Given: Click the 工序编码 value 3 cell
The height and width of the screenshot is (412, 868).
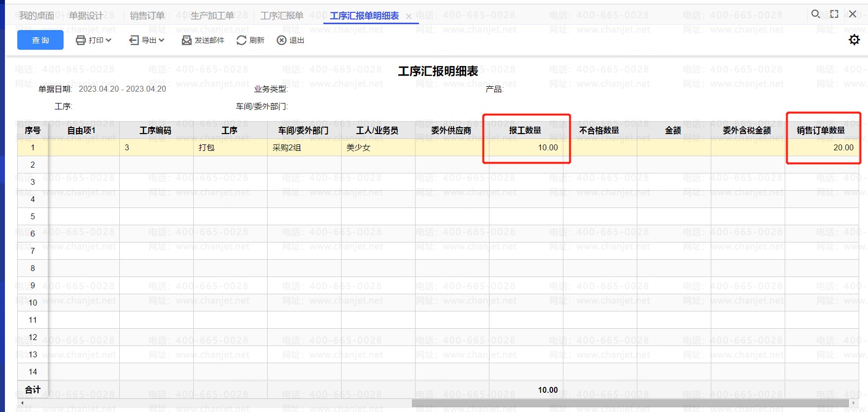Looking at the screenshot, I should [156, 147].
